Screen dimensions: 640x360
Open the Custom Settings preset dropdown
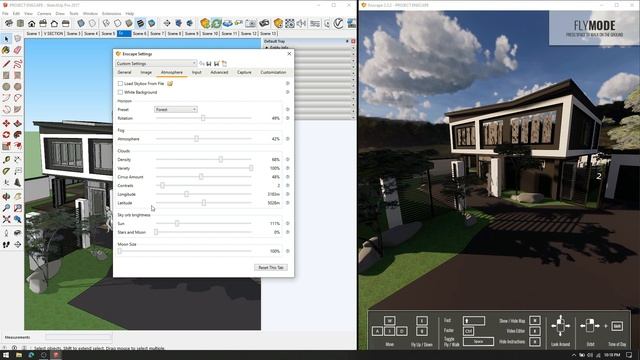(156, 64)
